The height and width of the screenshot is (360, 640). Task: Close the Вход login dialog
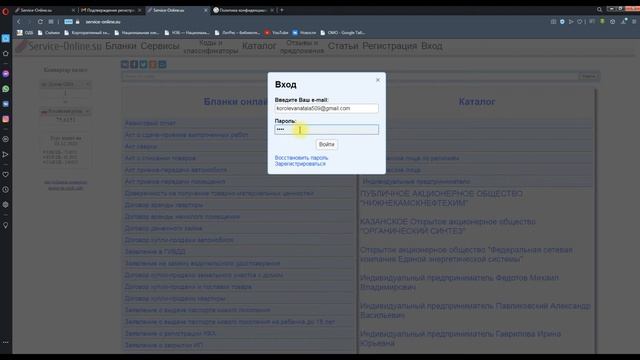[378, 80]
